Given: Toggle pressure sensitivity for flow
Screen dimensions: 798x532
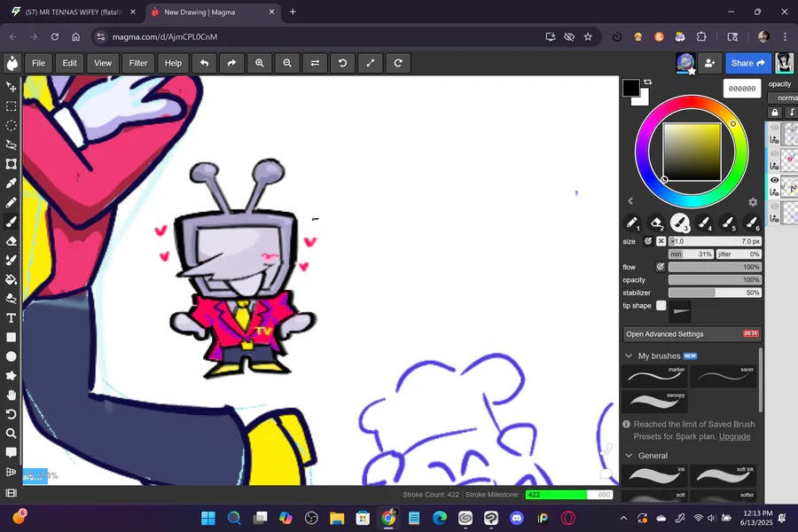Looking at the screenshot, I should click(x=660, y=267).
